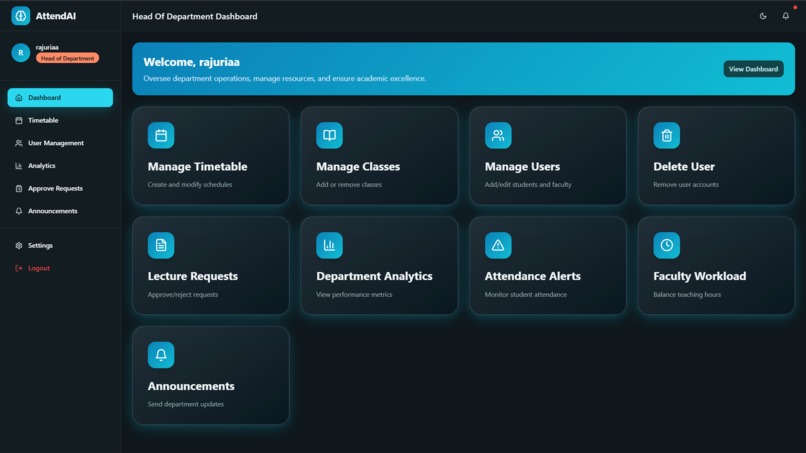Open the Lecture Requests card title
The width and height of the screenshot is (806, 453).
(193, 276)
